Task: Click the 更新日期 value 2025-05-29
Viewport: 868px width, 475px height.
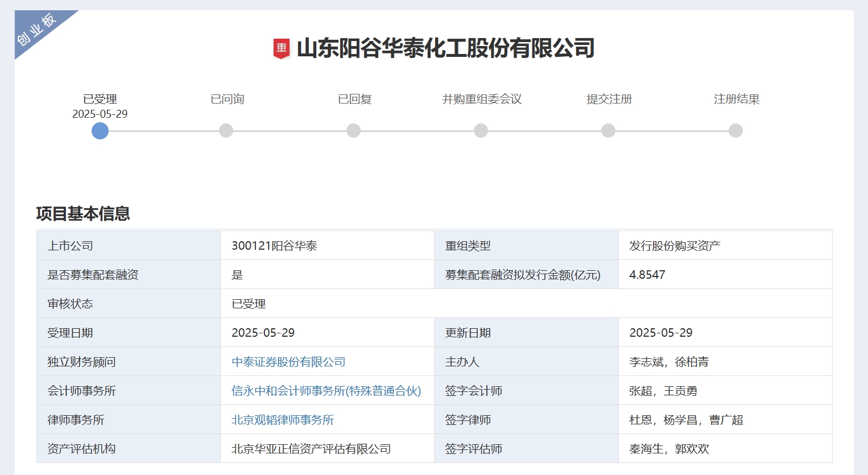Action: [x=661, y=333]
